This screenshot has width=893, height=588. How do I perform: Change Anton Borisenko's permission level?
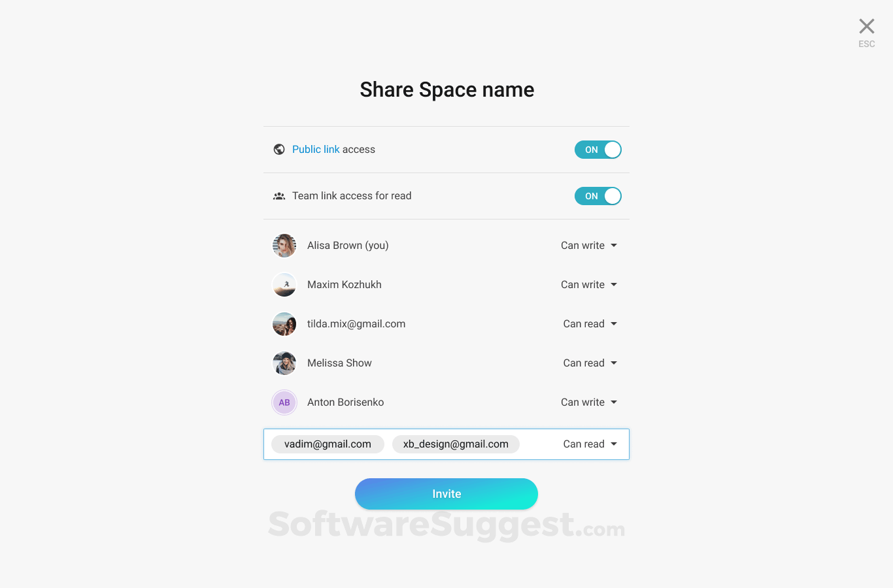[x=589, y=402]
